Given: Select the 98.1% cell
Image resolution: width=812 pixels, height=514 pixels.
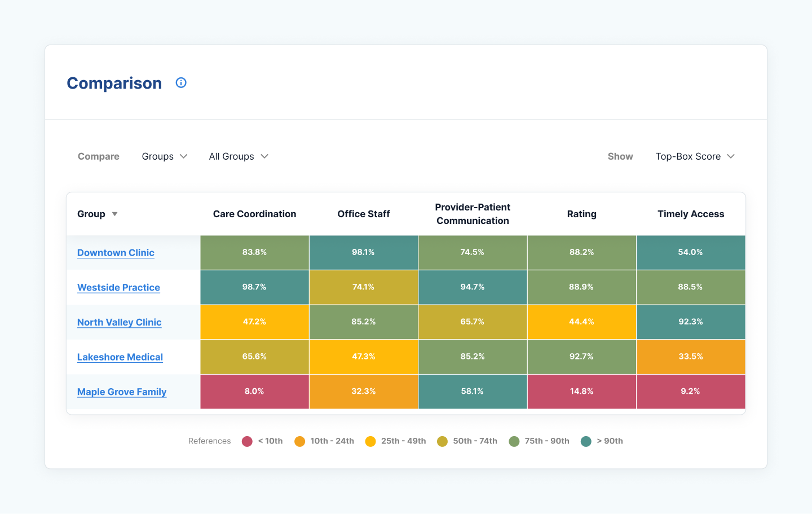Looking at the screenshot, I should click(x=364, y=252).
